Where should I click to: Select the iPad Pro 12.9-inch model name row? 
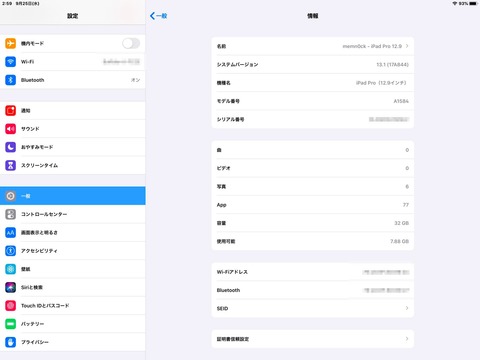point(313,83)
